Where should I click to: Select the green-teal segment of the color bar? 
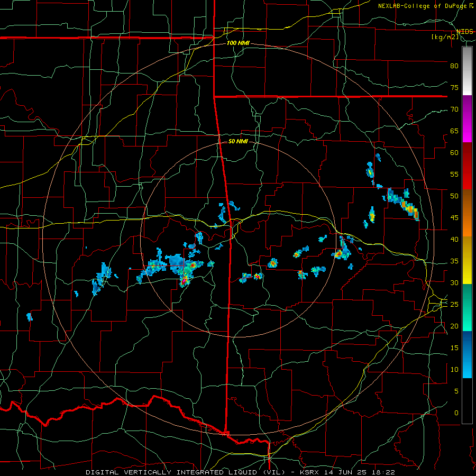point(467,307)
